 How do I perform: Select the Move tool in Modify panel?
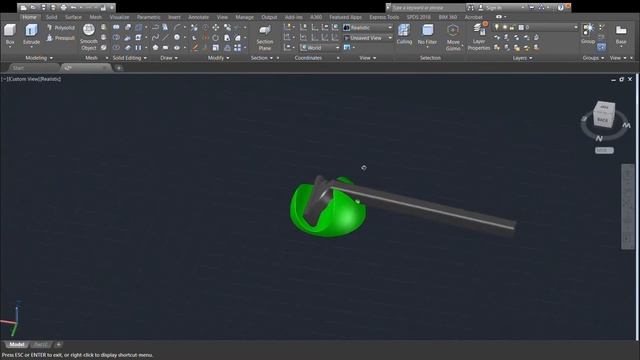coord(216,27)
